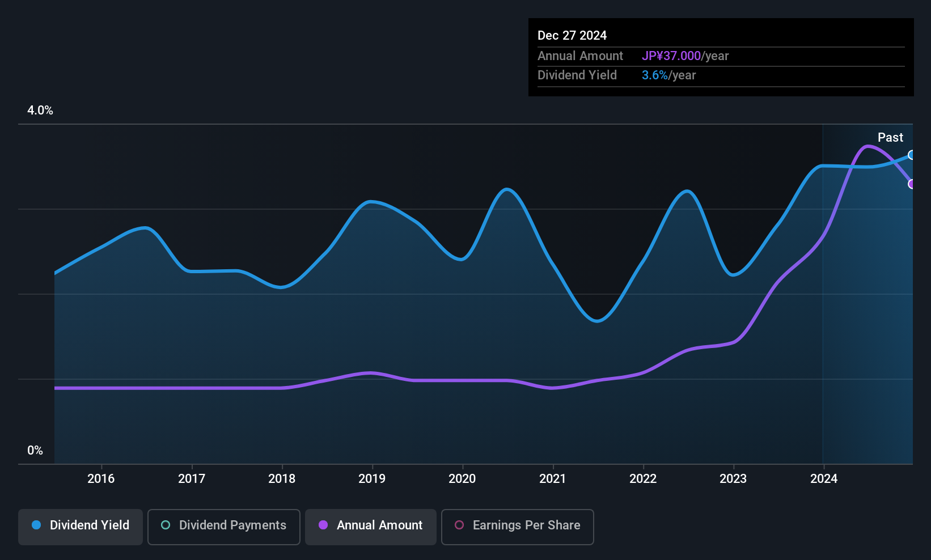Select the 2016 x-axis label

click(101, 479)
